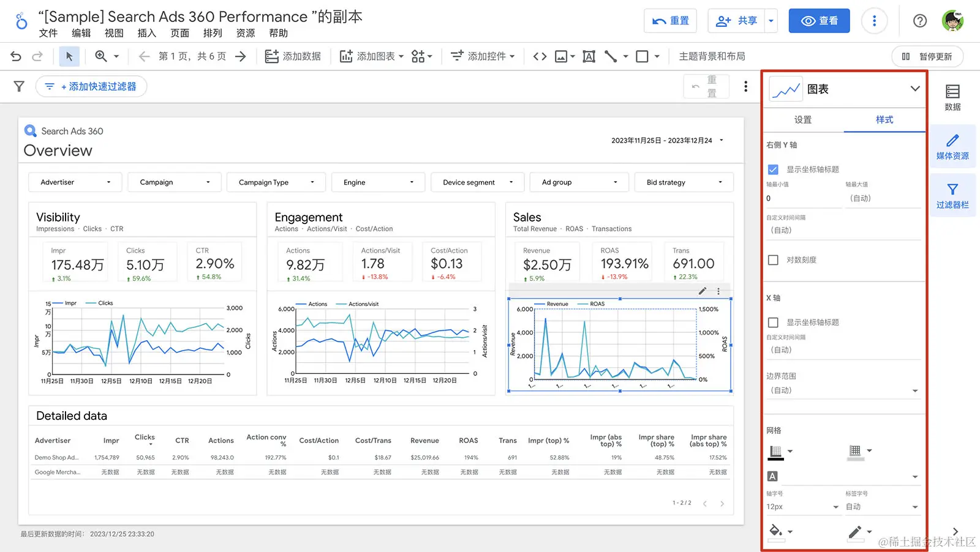Click the edit pencil above the Revenue chart
The image size is (980, 552).
coord(703,291)
